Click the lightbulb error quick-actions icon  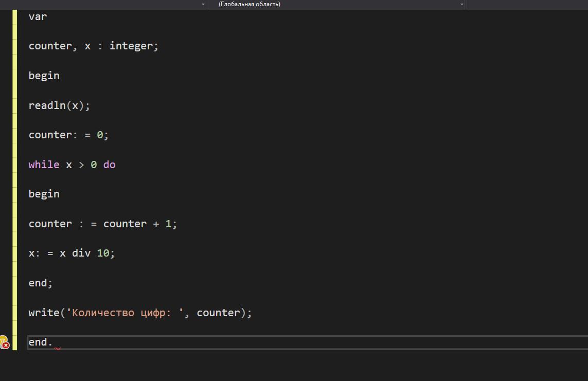point(5,342)
